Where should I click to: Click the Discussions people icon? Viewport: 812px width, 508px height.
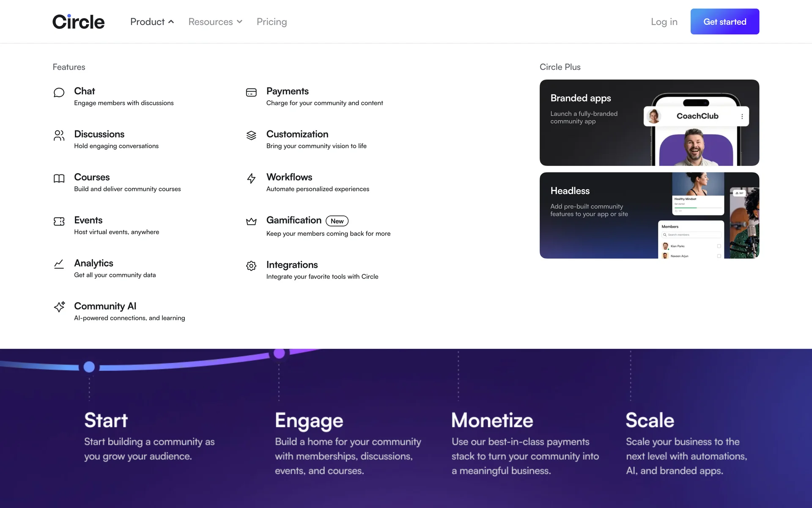point(59,135)
